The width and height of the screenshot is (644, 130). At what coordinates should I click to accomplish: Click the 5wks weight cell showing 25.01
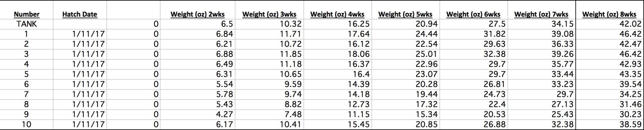click(x=426, y=54)
